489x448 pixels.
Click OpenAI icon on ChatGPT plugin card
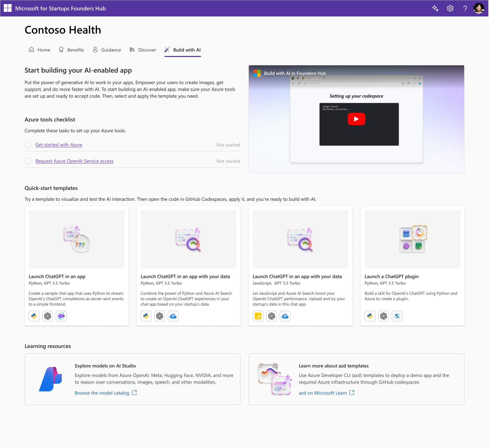coord(384,316)
